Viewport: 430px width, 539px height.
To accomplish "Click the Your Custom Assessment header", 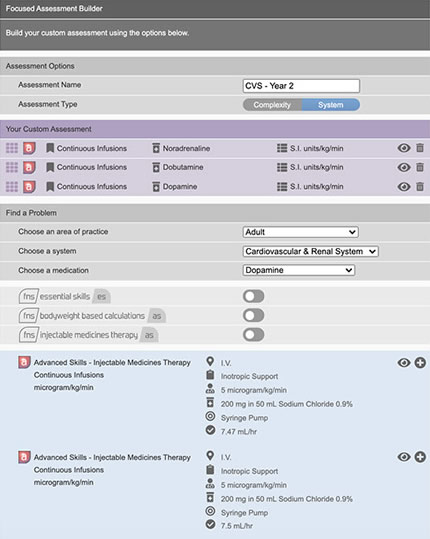I will (x=215, y=129).
